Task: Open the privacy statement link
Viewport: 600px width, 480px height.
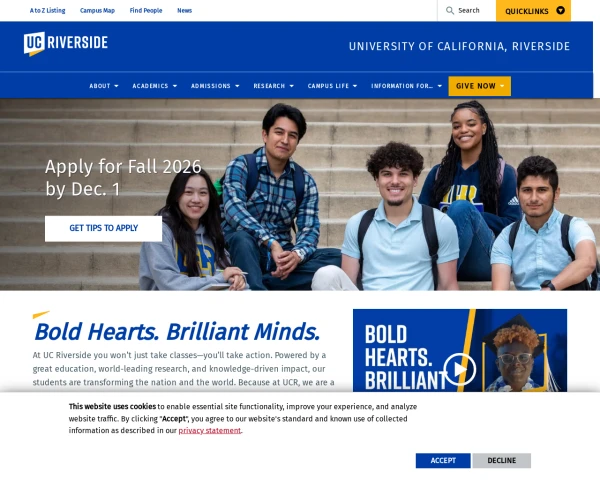Action: click(x=210, y=431)
